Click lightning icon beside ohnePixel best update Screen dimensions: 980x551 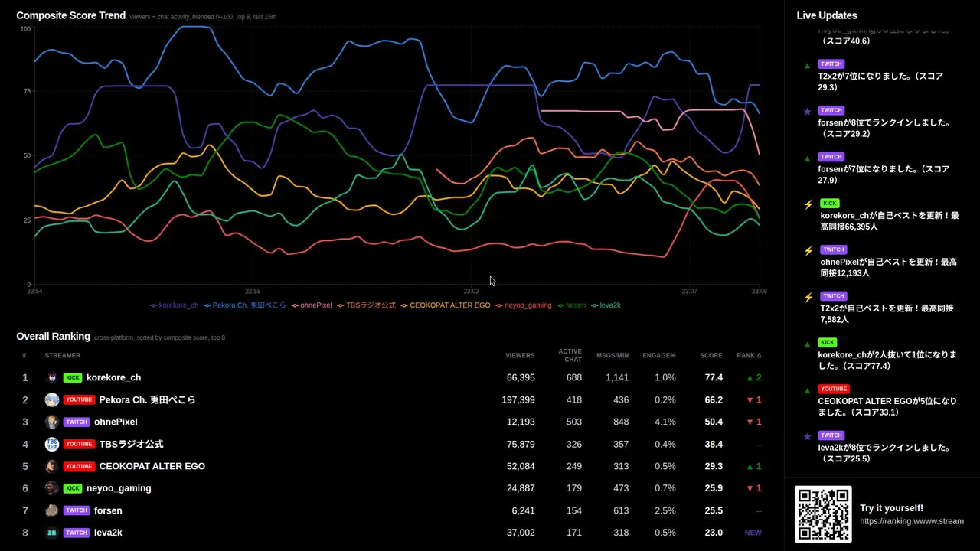click(808, 251)
